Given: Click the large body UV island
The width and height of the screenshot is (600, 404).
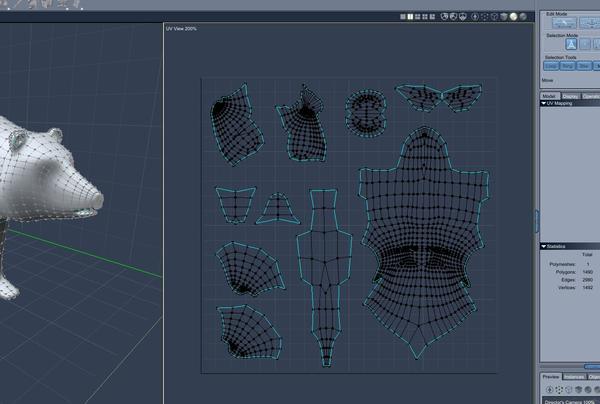Looking at the screenshot, I should tap(423, 241).
